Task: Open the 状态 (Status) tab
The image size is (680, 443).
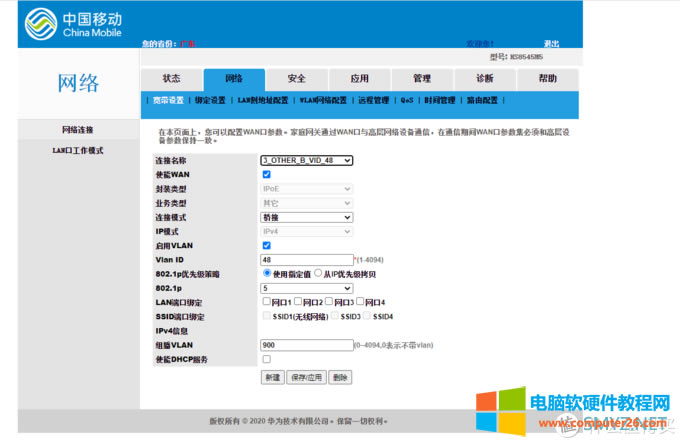Action: [171, 78]
